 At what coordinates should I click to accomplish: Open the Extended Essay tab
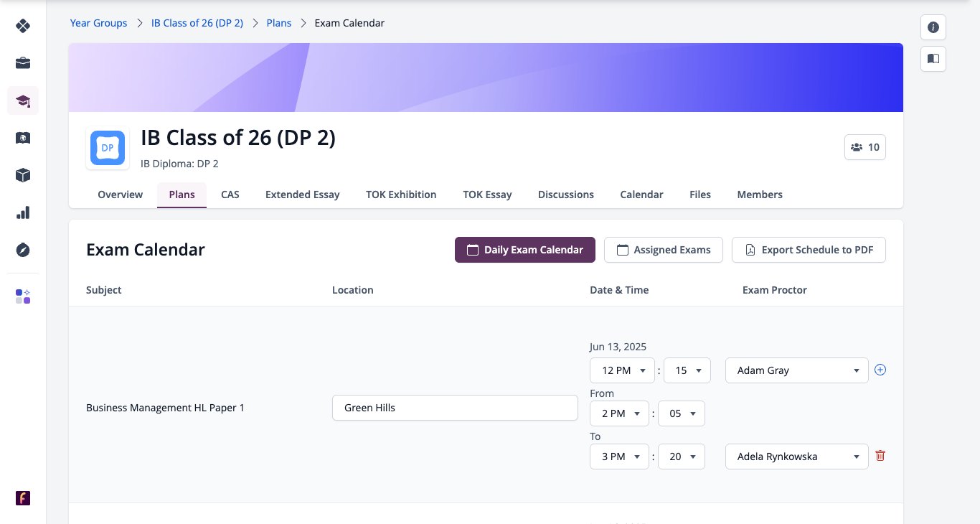pyautogui.click(x=303, y=195)
